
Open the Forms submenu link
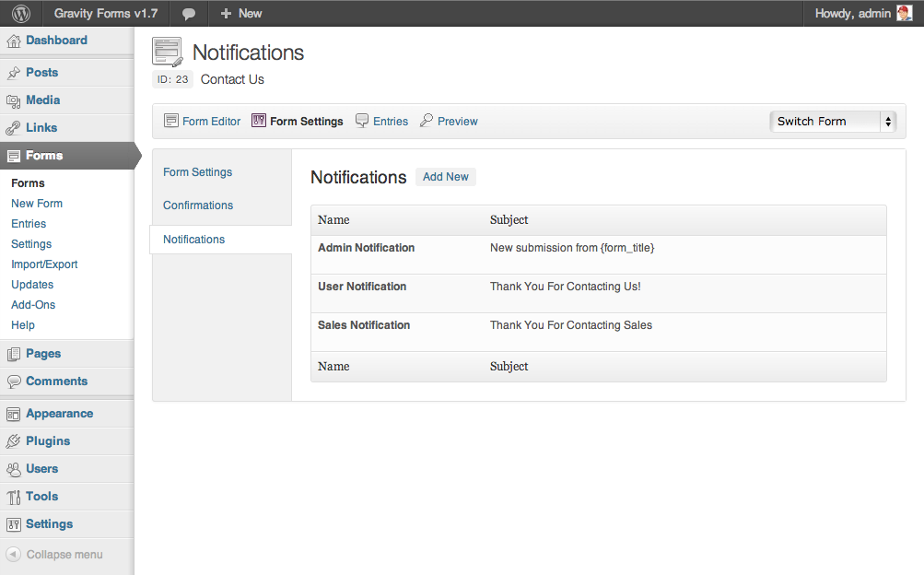click(x=28, y=183)
